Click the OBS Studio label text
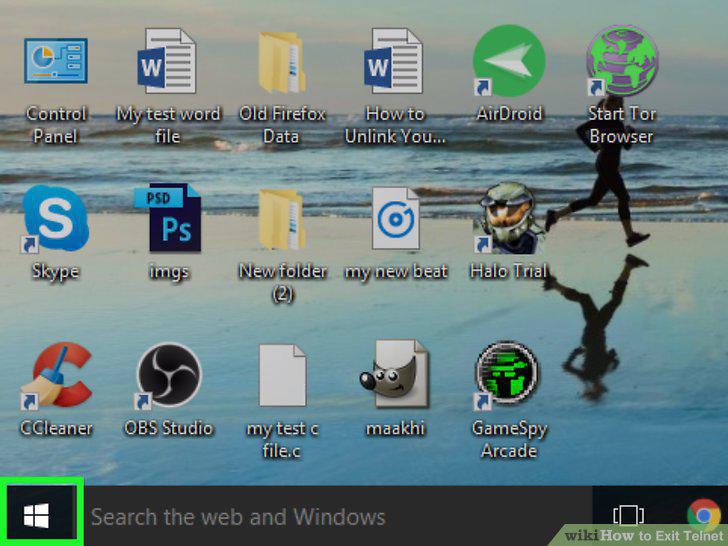728x546 pixels. 169,428
